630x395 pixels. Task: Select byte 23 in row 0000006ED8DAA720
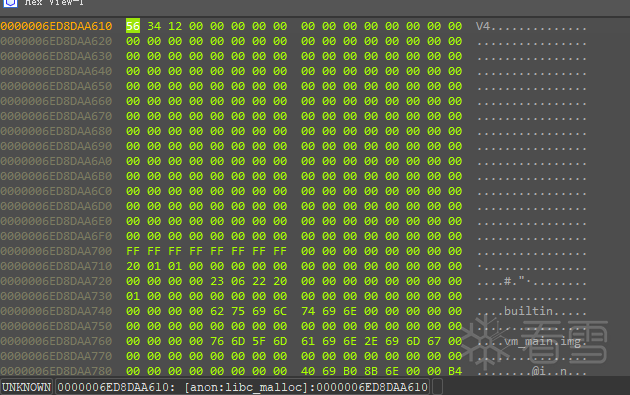(217, 281)
